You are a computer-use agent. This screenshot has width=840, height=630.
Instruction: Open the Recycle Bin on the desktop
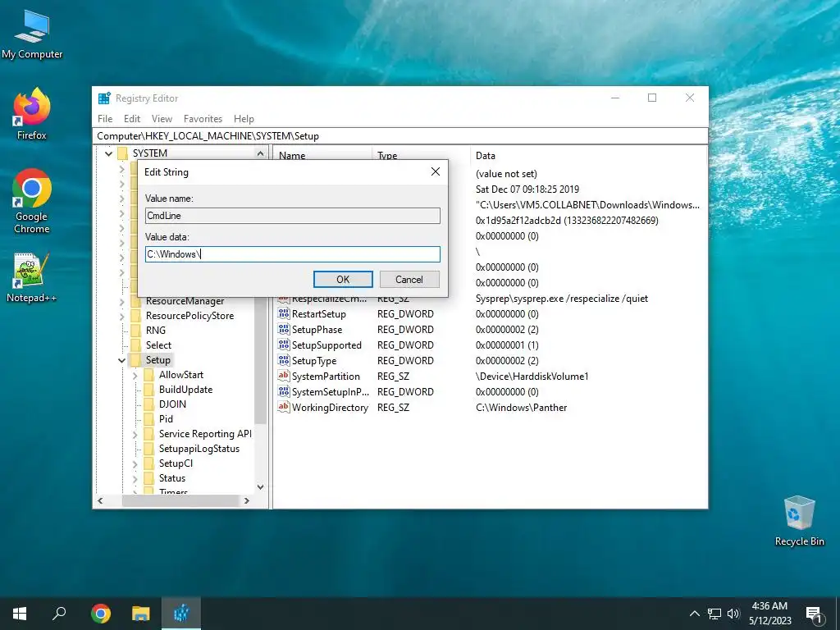tap(799, 521)
